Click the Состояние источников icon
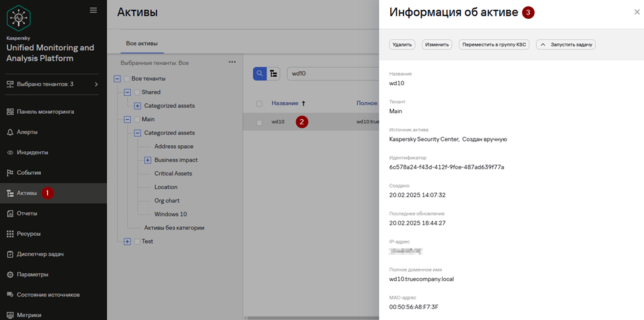Viewport: 644px width, 320px height. coord(10,295)
